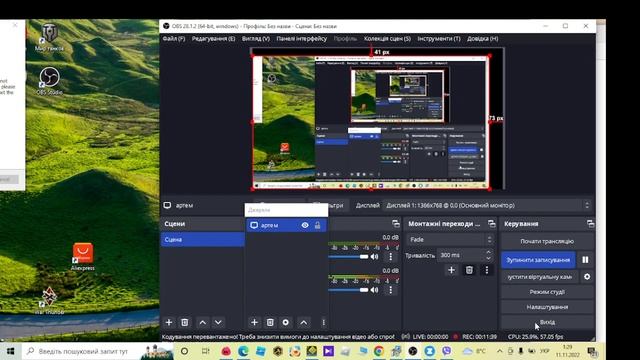The width and height of the screenshot is (640, 360).
Task: Open Колекція сцен menu
Action: (x=387, y=39)
